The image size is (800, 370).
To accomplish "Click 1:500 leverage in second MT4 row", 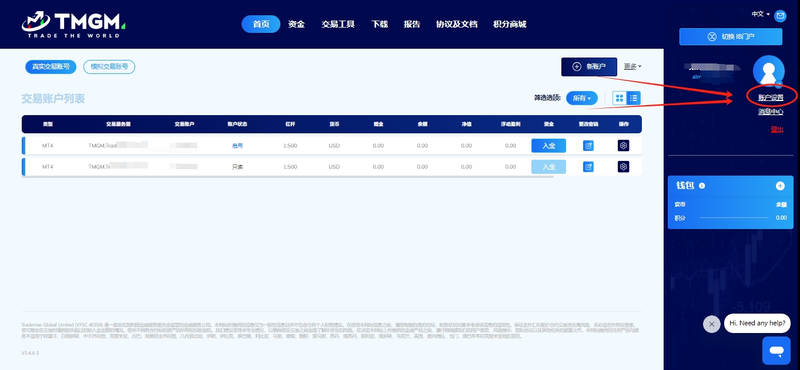I will 290,167.
